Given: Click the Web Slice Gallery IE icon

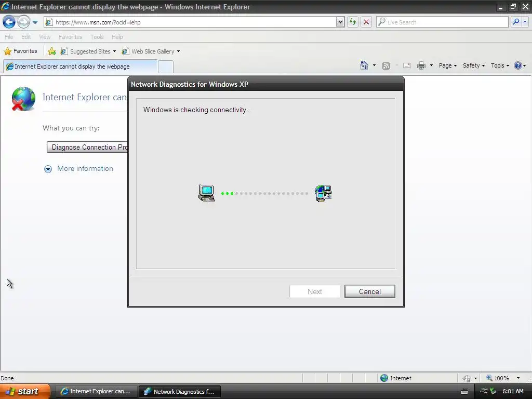Looking at the screenshot, I should point(125,51).
